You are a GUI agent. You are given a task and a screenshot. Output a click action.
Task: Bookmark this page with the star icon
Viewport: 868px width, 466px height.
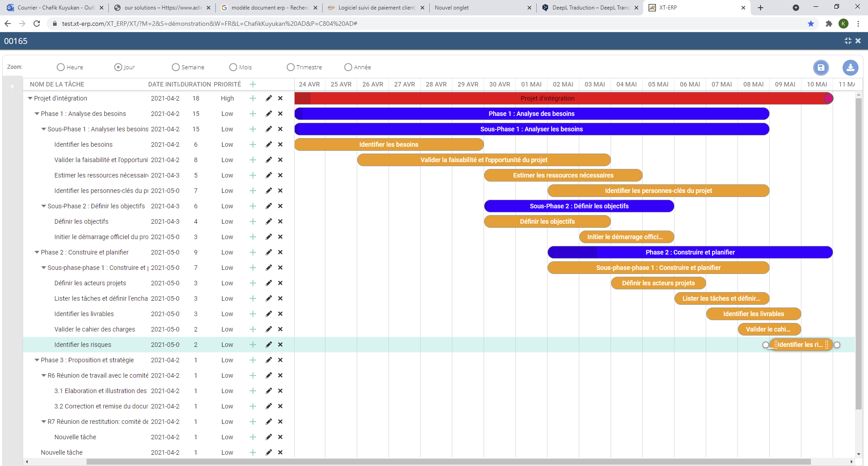coord(811,24)
